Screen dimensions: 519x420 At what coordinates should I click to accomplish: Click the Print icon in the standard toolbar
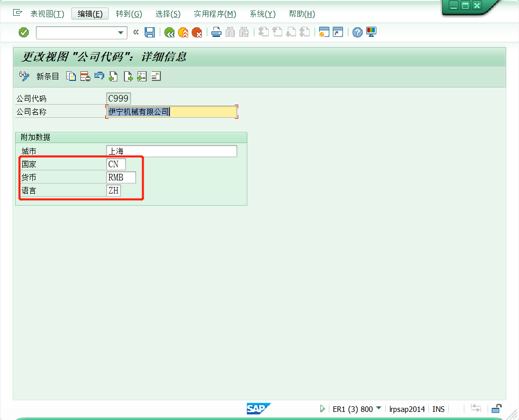point(217,32)
